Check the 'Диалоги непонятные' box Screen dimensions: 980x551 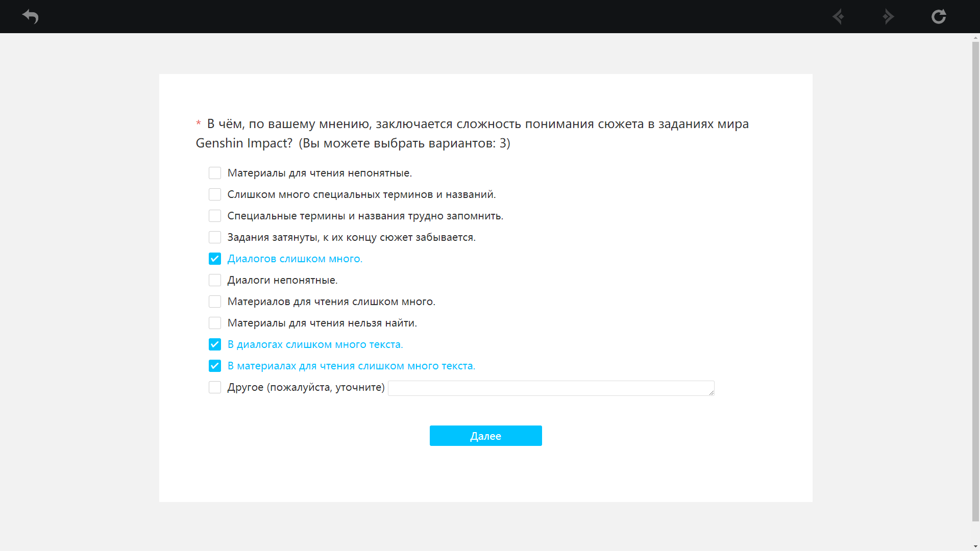tap(215, 280)
